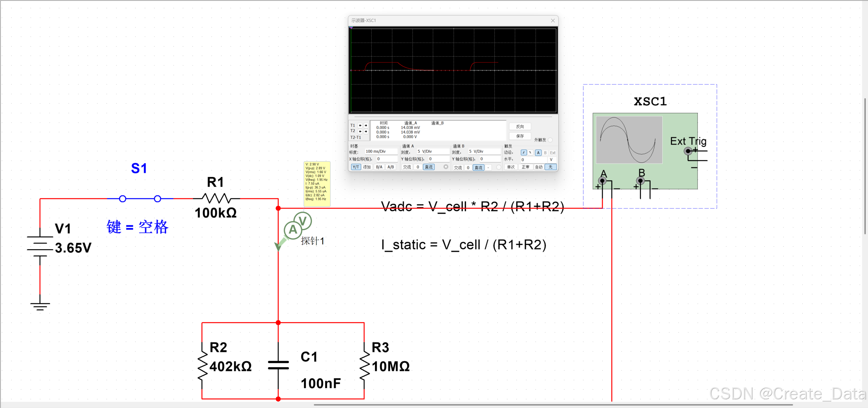Set channel B coupling to 0
The width and height of the screenshot is (868, 408).
[x=468, y=168]
